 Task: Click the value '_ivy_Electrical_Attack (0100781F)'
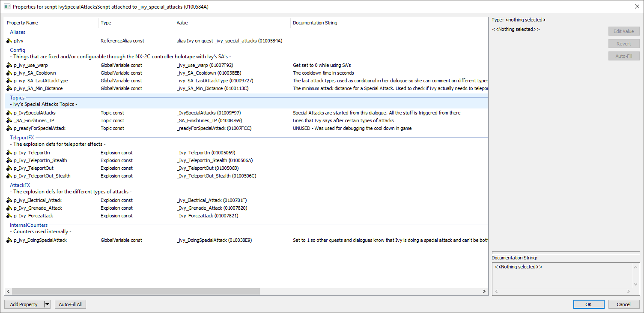pos(212,200)
